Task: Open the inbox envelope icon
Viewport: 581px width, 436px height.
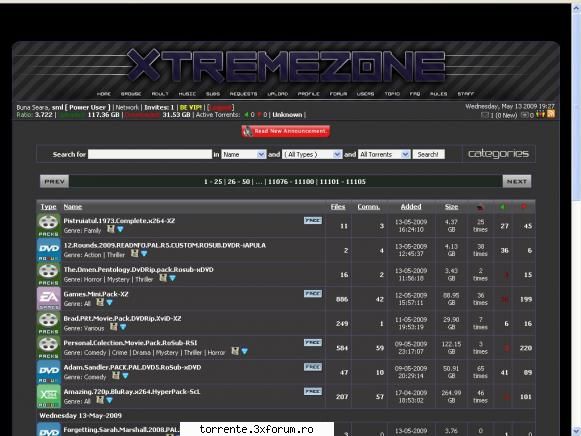Action: tap(485, 115)
